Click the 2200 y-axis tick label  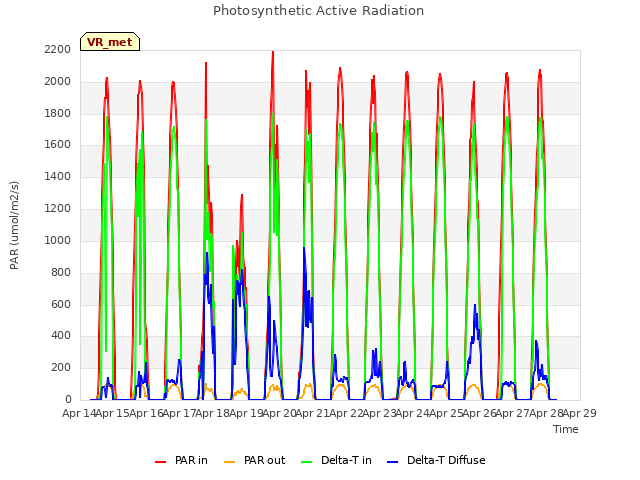coord(58,49)
